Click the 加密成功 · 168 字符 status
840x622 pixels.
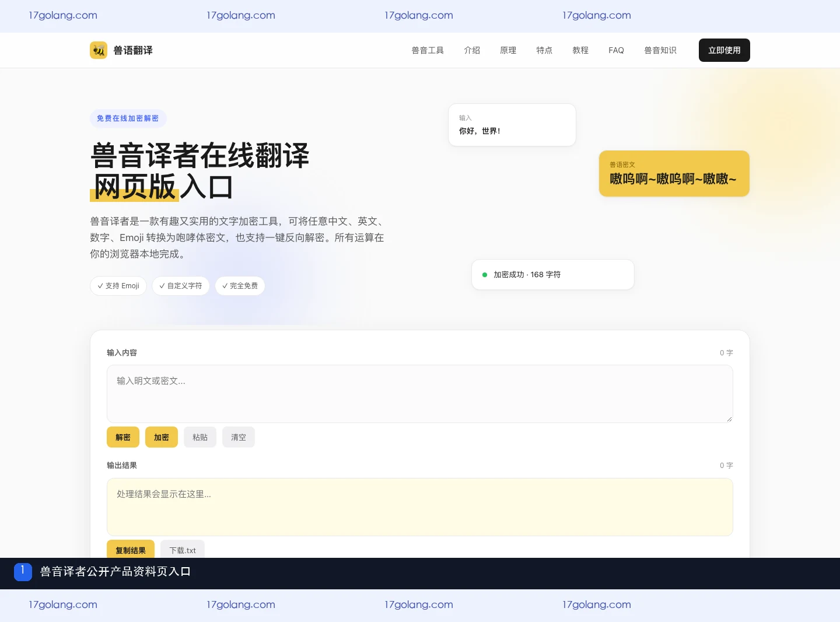[x=553, y=274]
